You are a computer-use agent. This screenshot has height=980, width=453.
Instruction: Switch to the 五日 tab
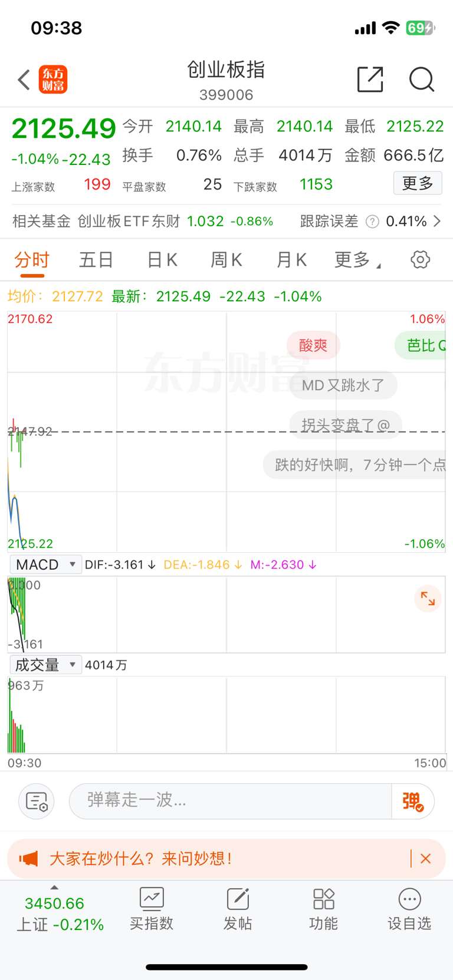pos(96,259)
